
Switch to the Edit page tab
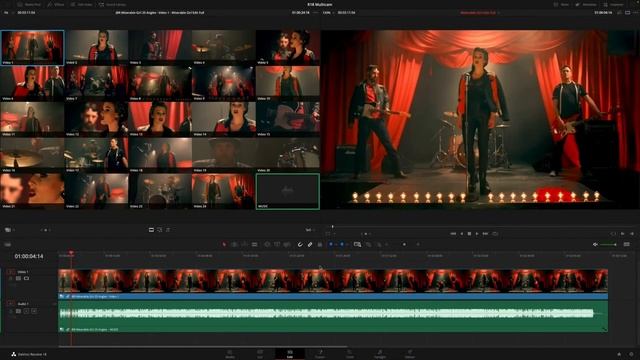pyautogui.click(x=290, y=354)
